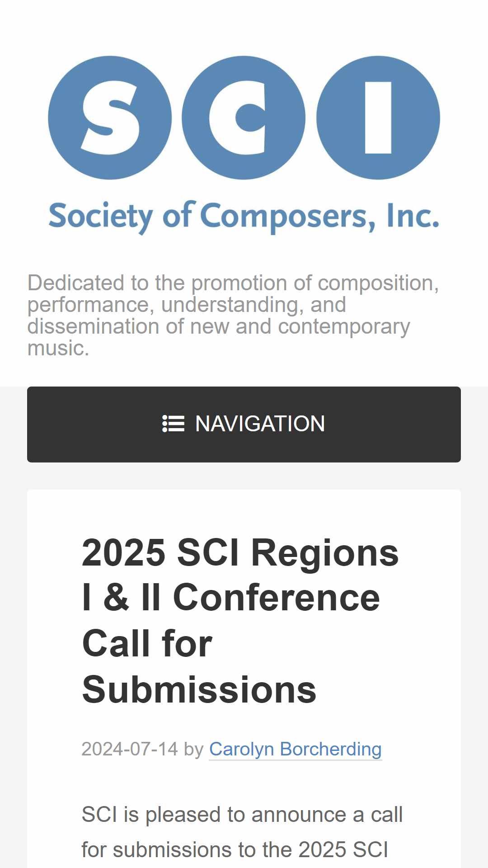Viewport: 488px width, 868px height.
Task: Click the blue S circle in logo
Action: click(x=110, y=118)
